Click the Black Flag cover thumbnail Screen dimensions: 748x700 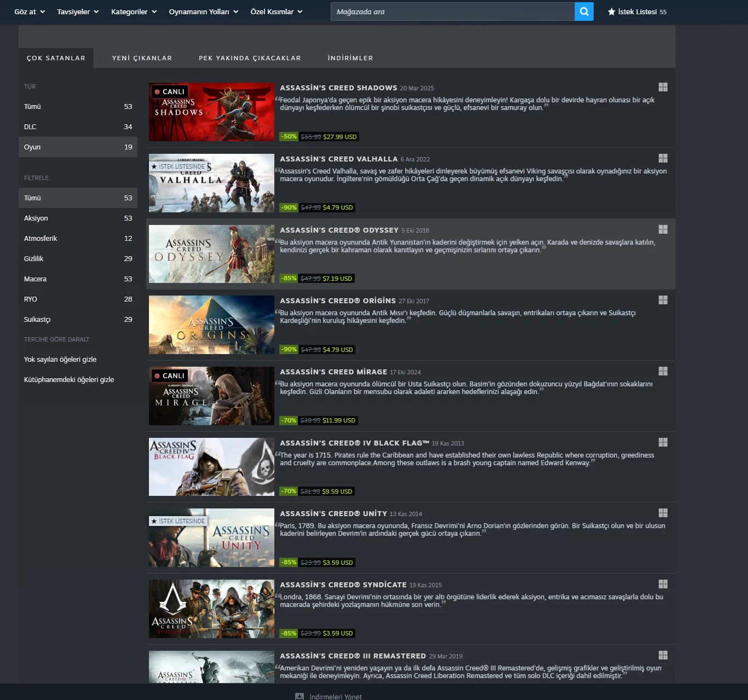[211, 467]
